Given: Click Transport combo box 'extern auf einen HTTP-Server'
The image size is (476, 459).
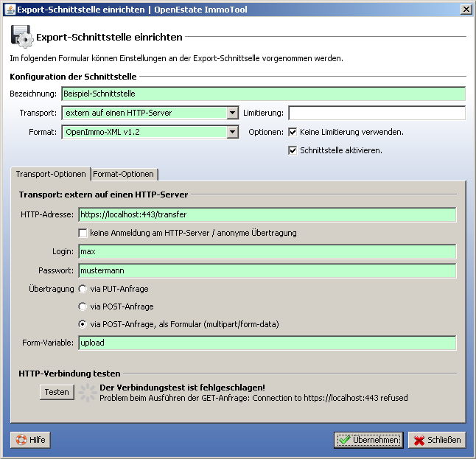Looking at the screenshot, I should tap(150, 113).
